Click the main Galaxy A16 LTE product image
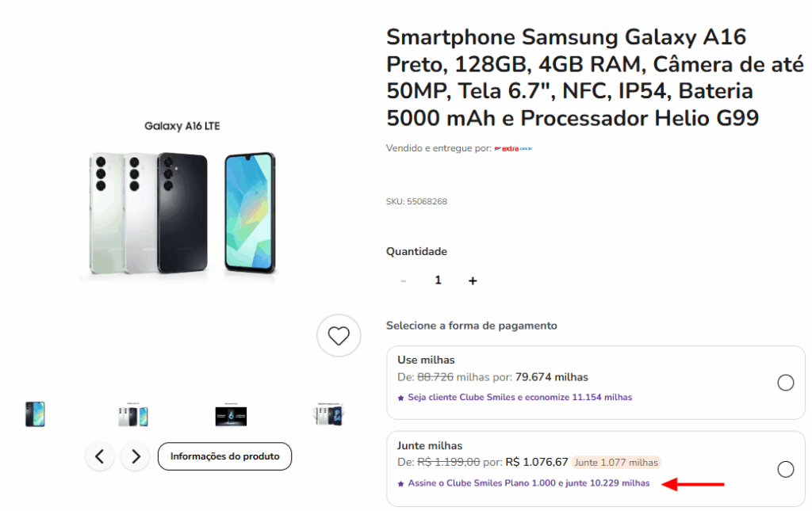Viewport: 812px width, 511px height. pyautogui.click(x=181, y=204)
